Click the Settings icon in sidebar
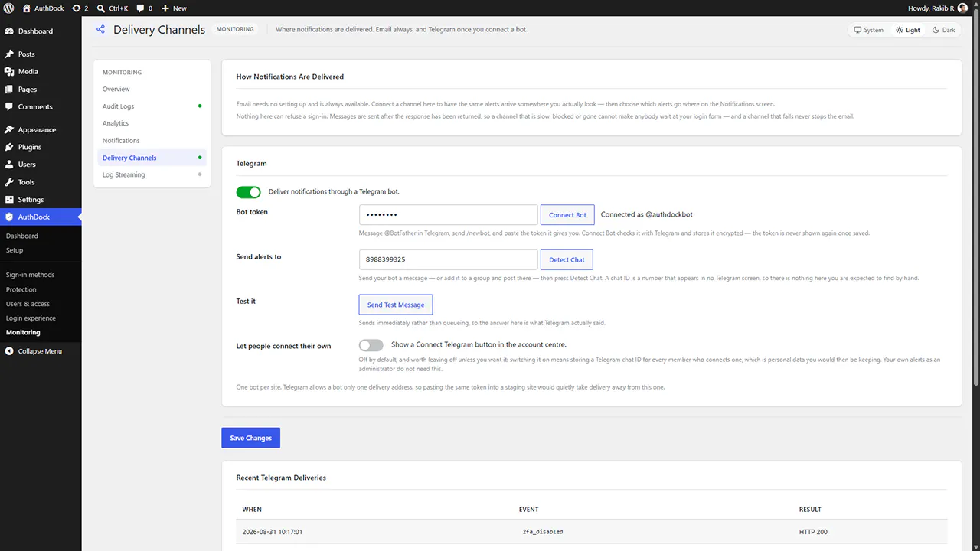Image resolution: width=980 pixels, height=551 pixels. pos(9,200)
